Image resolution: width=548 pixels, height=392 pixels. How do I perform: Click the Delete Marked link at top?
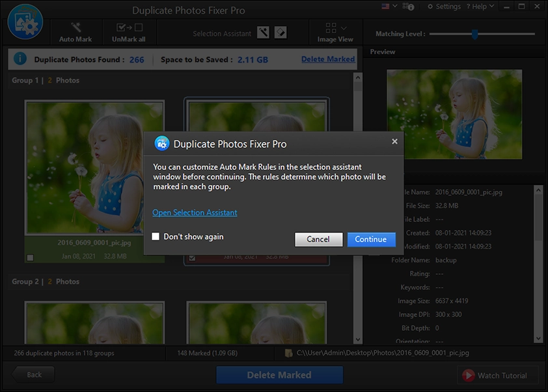[x=328, y=59]
